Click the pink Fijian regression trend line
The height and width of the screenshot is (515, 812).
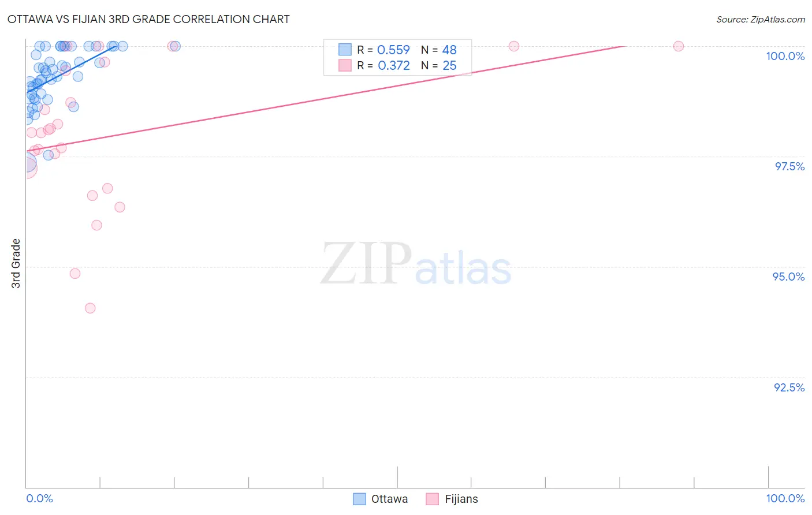323,98
